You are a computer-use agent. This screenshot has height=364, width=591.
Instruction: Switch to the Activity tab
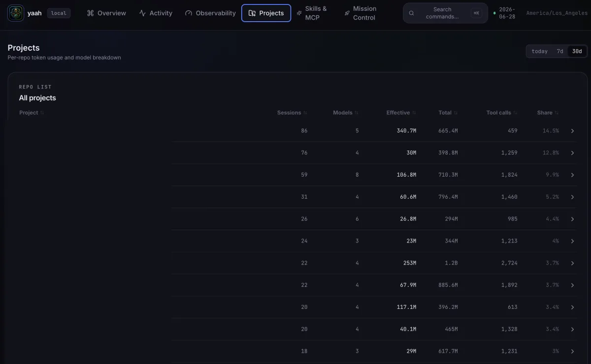156,13
